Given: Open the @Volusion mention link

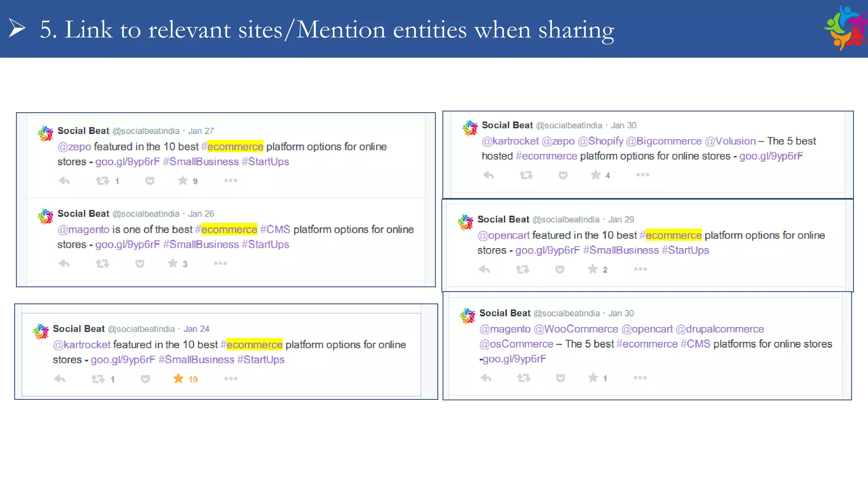Looking at the screenshot, I should click(730, 141).
